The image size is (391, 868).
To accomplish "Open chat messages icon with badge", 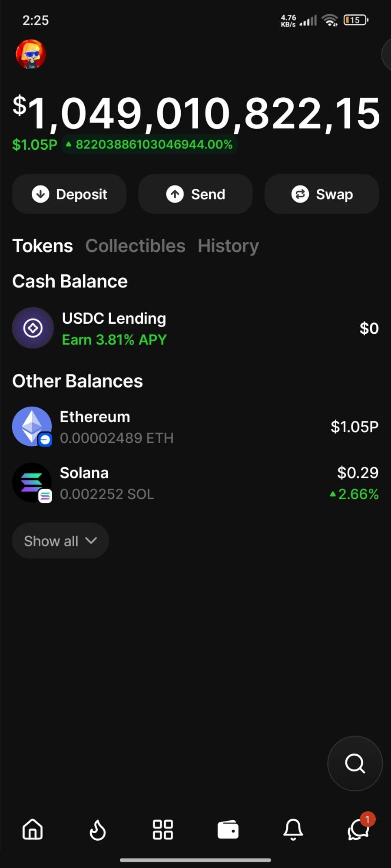I will [x=358, y=829].
